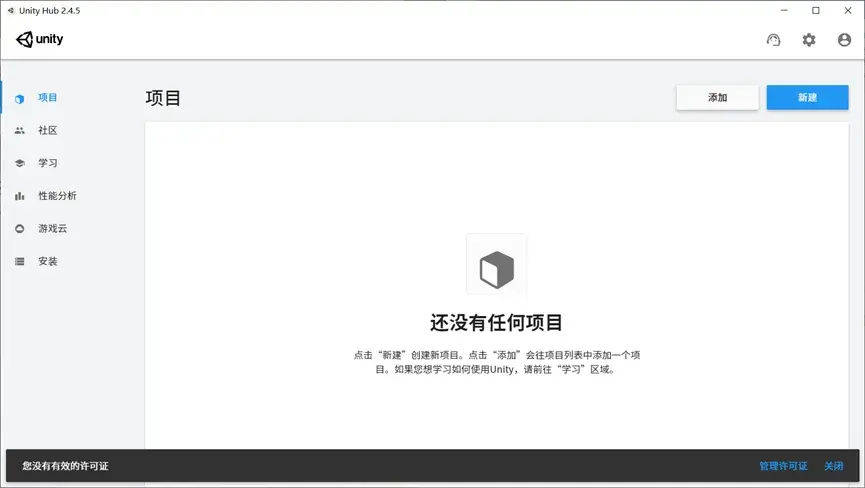Click the list icon beside 安装

click(20, 261)
